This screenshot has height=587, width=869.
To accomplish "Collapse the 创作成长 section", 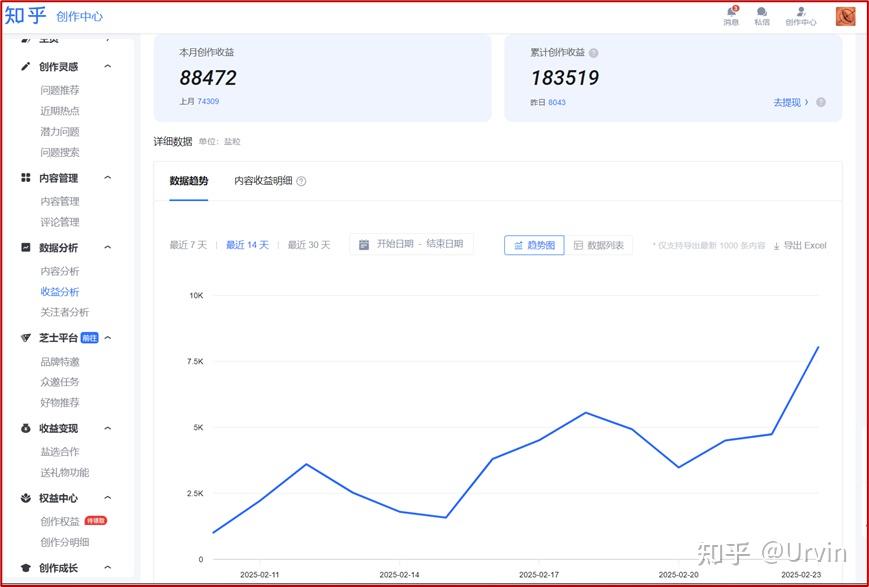I will 108,568.
